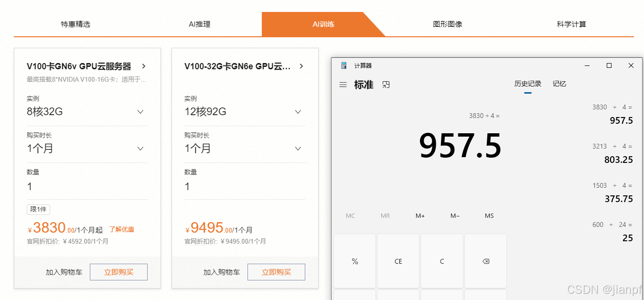Click 加入购物车 on GN6v card
The image size is (644, 300).
[x=64, y=272]
